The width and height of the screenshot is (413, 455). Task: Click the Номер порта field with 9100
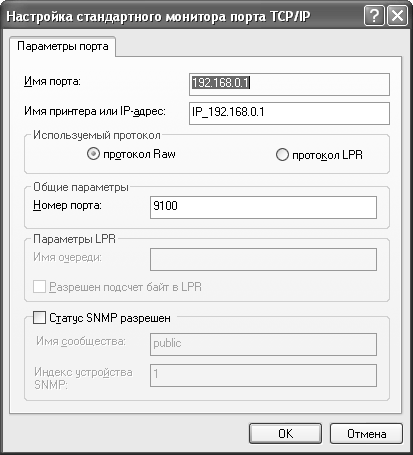263,207
